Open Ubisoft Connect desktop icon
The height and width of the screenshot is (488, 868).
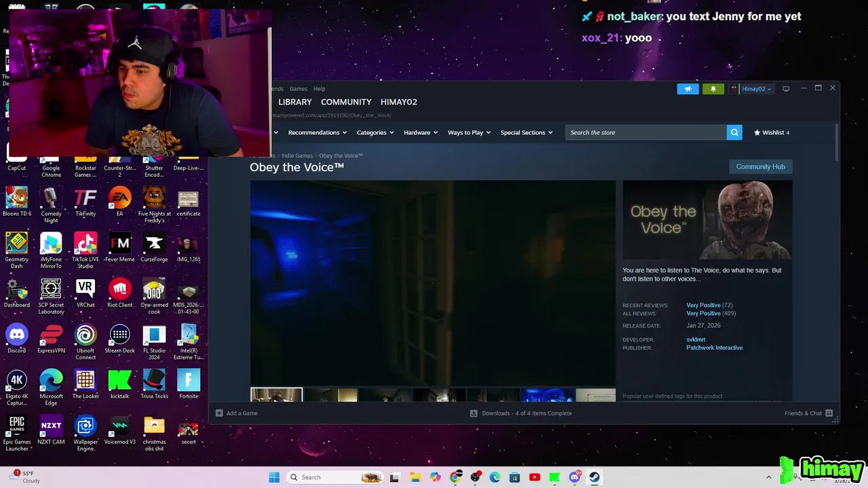[85, 342]
